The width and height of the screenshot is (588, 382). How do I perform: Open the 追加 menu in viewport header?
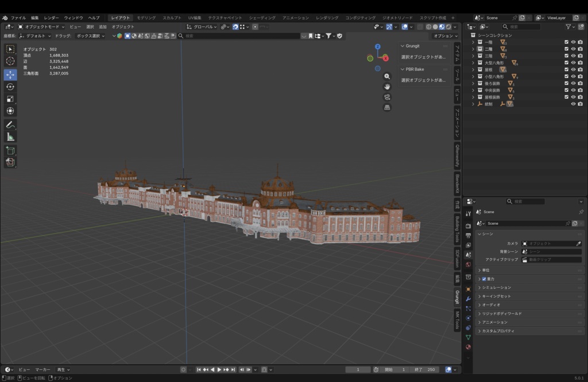(x=102, y=26)
